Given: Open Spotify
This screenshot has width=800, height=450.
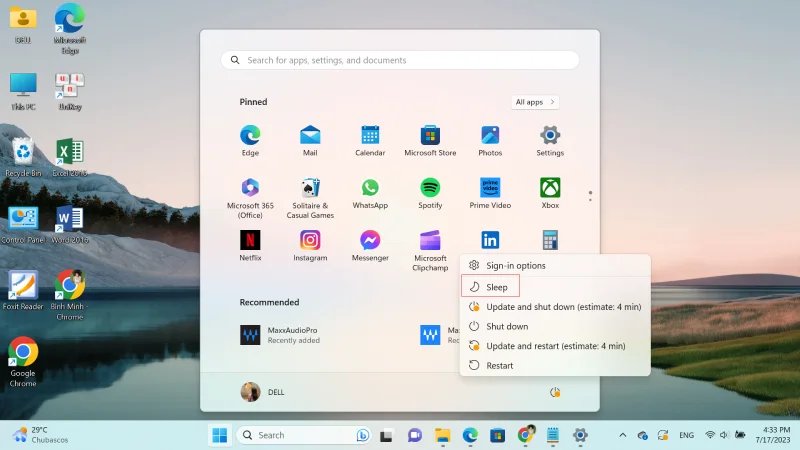Looking at the screenshot, I should (x=430, y=193).
